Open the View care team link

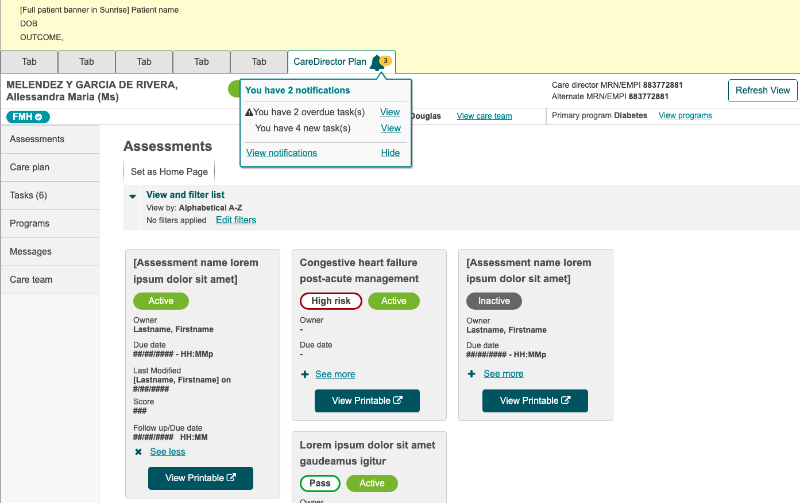484,116
